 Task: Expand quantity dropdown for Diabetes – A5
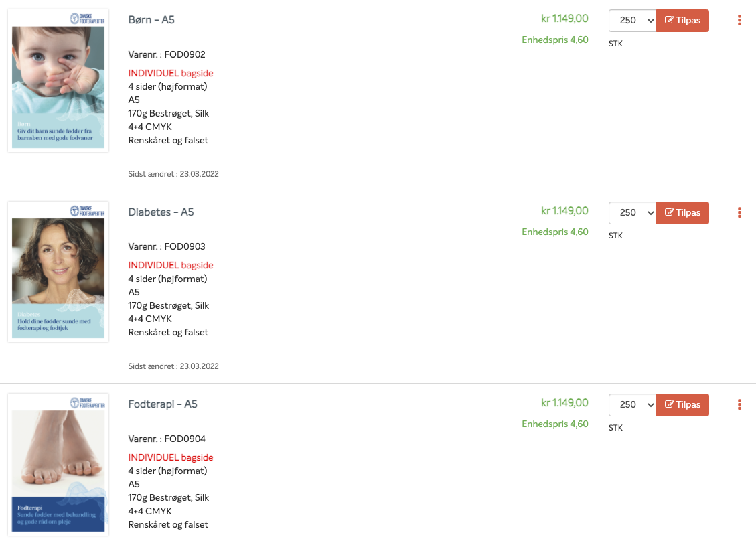[632, 213]
